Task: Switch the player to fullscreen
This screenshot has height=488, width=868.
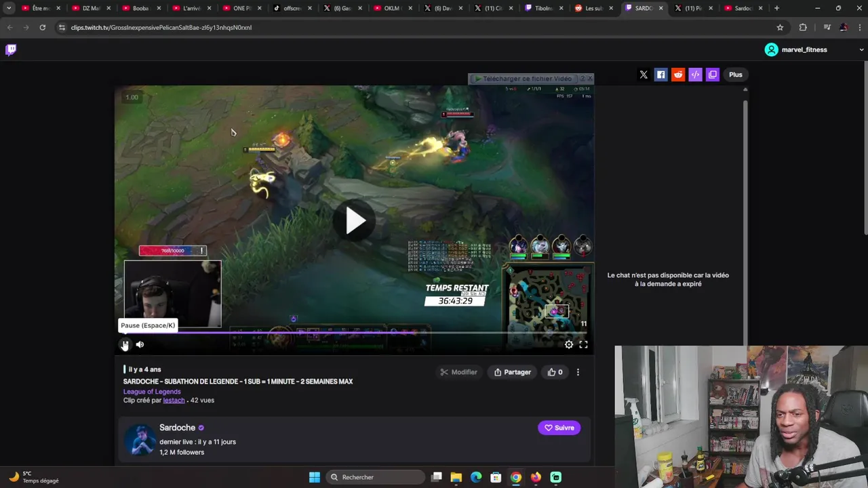Action: [583, 344]
